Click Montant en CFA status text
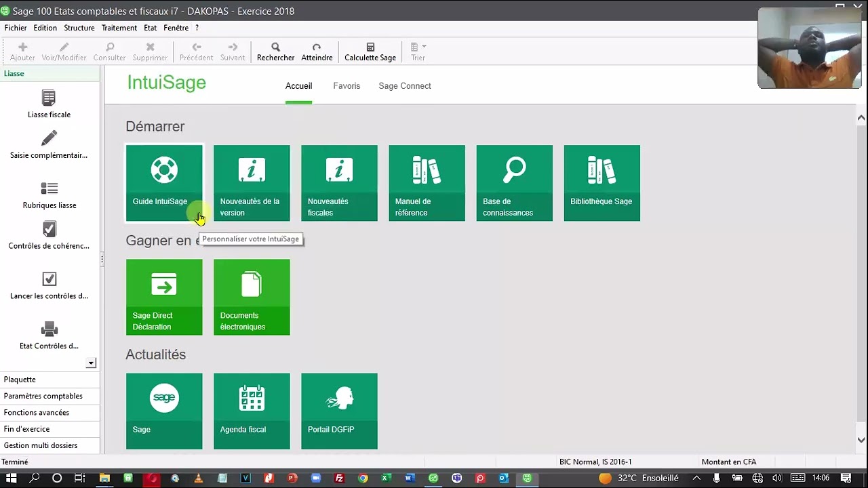This screenshot has height=488, width=868. coord(729,462)
